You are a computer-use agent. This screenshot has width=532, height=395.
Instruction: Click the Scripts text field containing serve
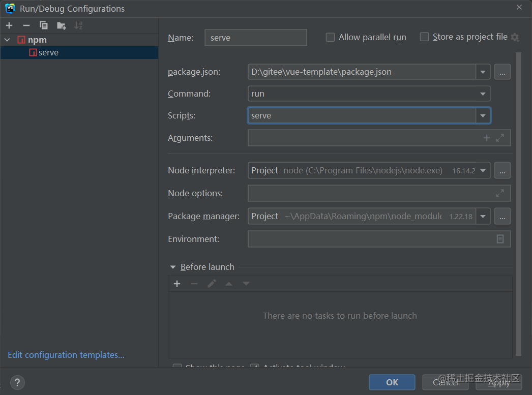pyautogui.click(x=362, y=115)
